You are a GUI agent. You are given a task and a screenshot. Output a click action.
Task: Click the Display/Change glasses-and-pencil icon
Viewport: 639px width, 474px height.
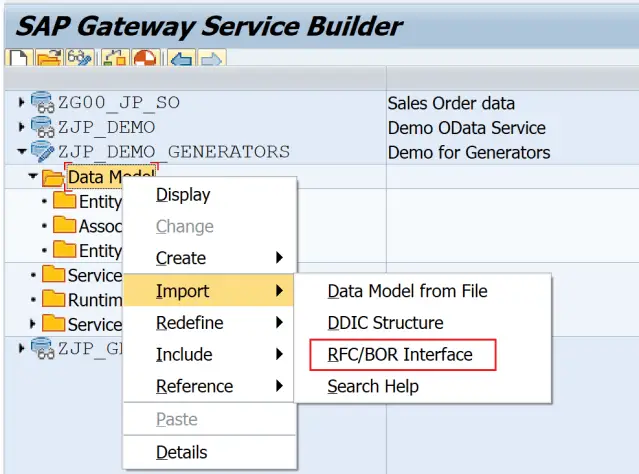coord(78,60)
